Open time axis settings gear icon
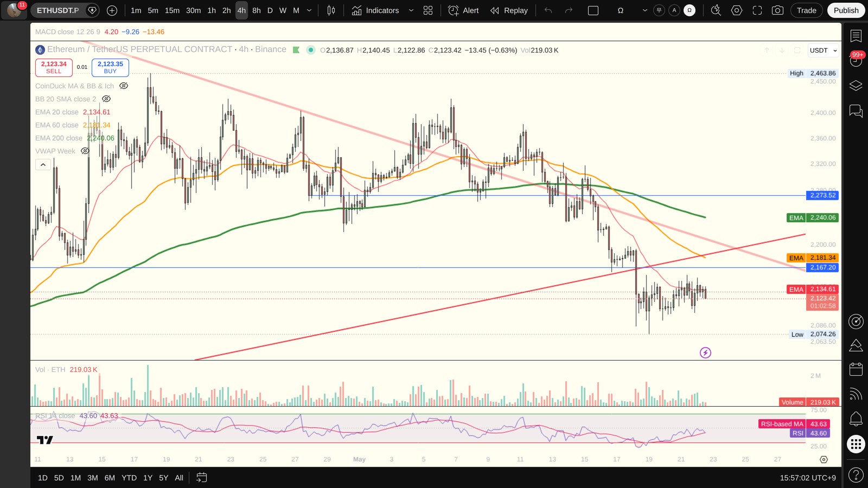This screenshot has width=868, height=488. pos(824,459)
